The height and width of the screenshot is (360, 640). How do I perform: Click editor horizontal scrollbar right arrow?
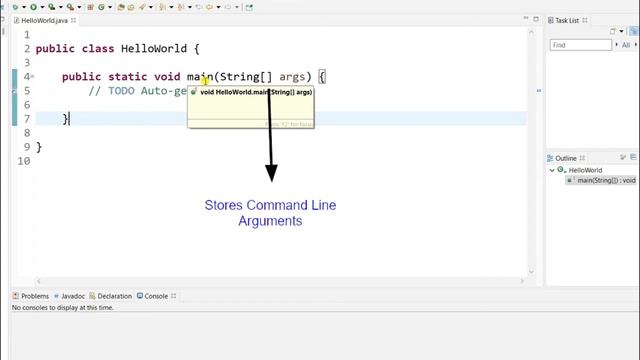[x=522, y=281]
